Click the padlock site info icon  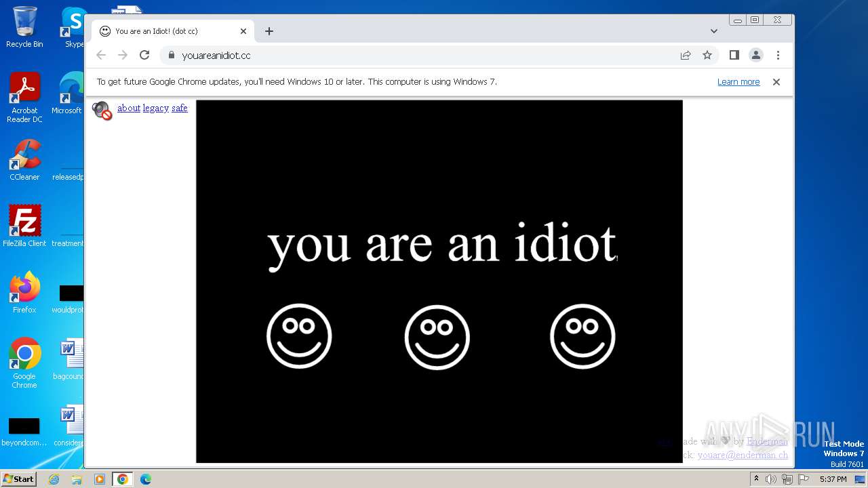[171, 55]
